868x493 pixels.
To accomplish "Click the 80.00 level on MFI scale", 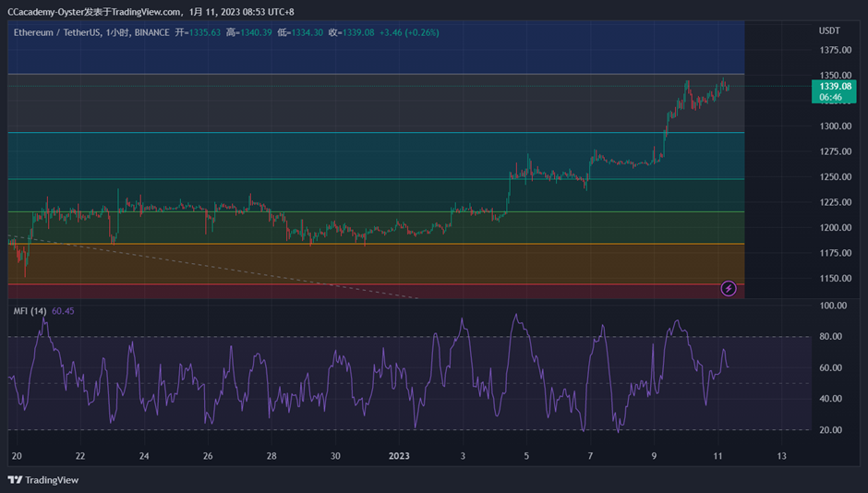I will (832, 337).
